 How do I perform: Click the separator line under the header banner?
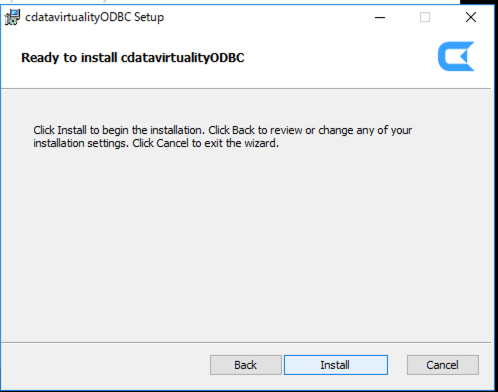coord(246,89)
